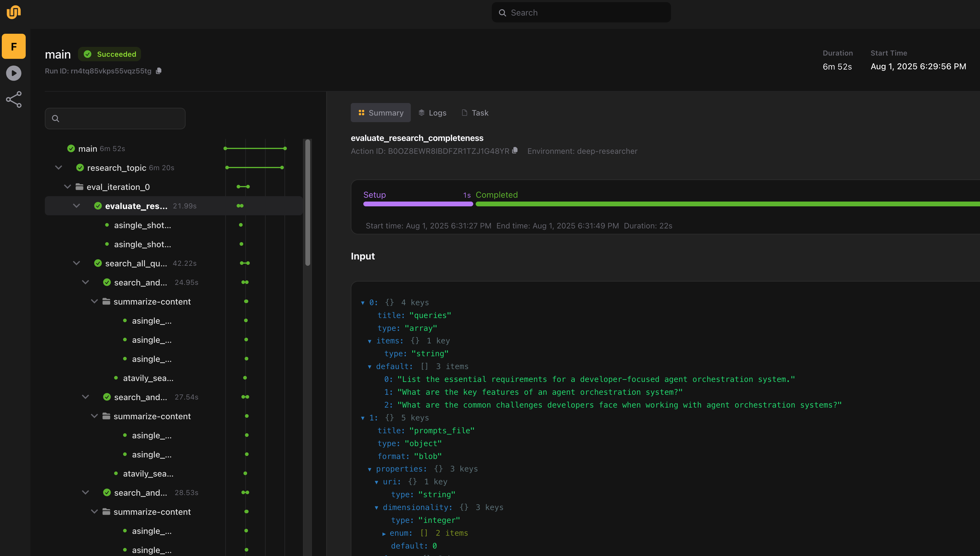Switch to the Summary tab
The width and height of the screenshot is (980, 556).
(x=381, y=113)
